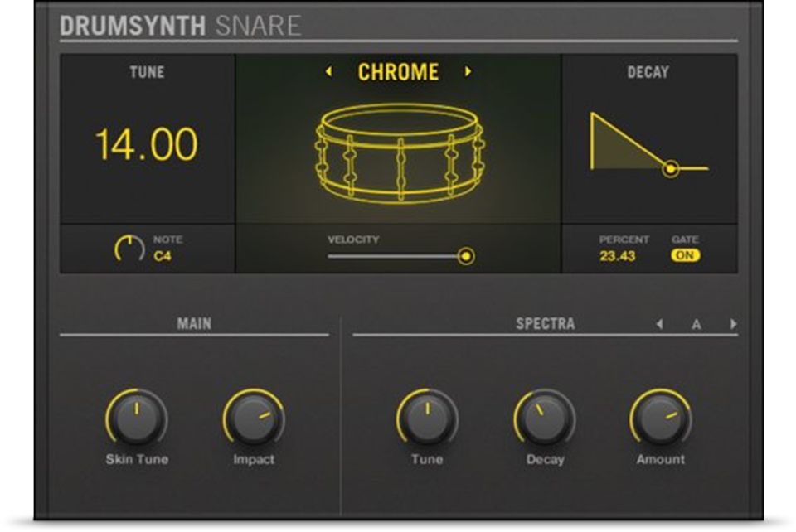
Task: Click the Percent value 23.43
Action: (618, 256)
